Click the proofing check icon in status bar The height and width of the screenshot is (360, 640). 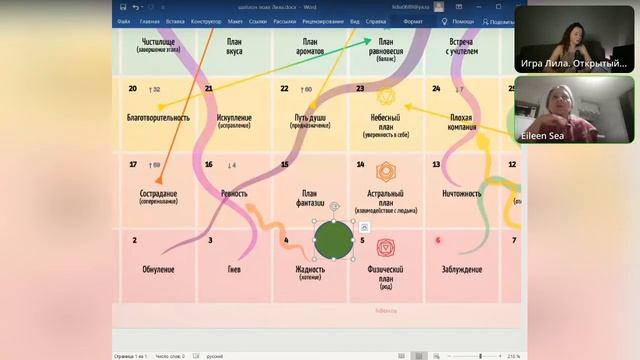click(196, 356)
